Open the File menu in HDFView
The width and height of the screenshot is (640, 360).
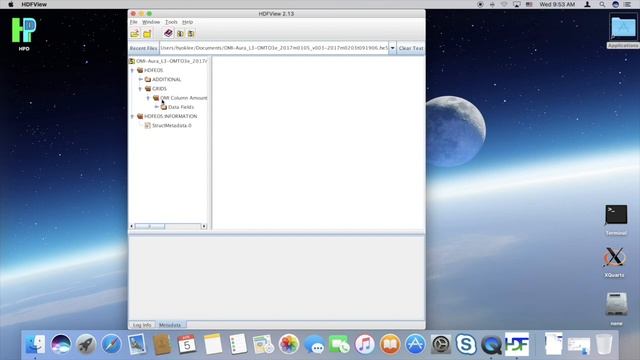click(133, 22)
